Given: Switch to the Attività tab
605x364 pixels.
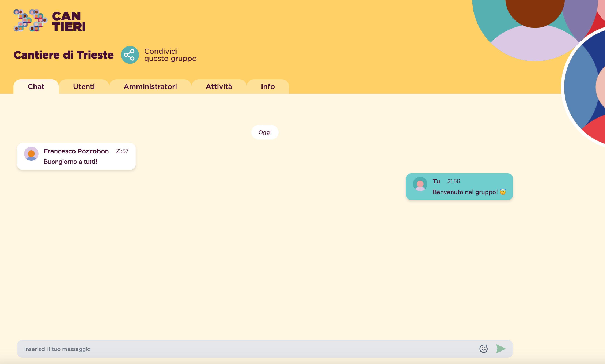Looking at the screenshot, I should tap(219, 86).
